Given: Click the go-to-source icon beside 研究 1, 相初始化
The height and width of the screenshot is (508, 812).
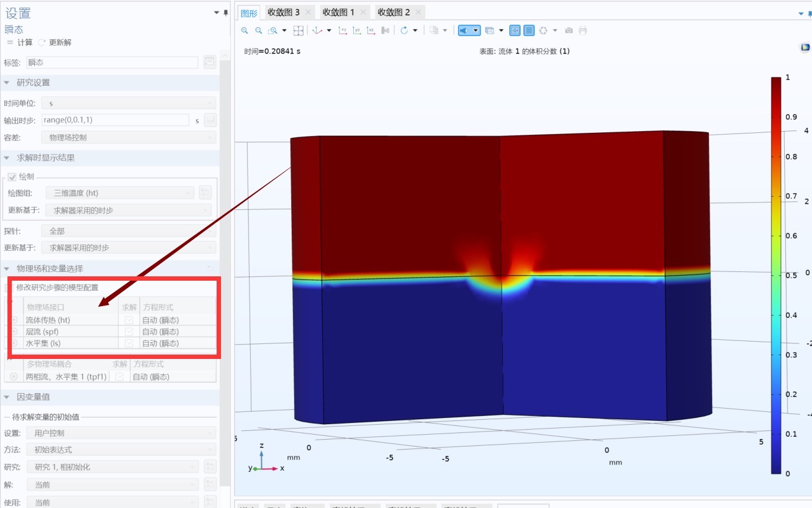Looking at the screenshot, I should point(210,466).
